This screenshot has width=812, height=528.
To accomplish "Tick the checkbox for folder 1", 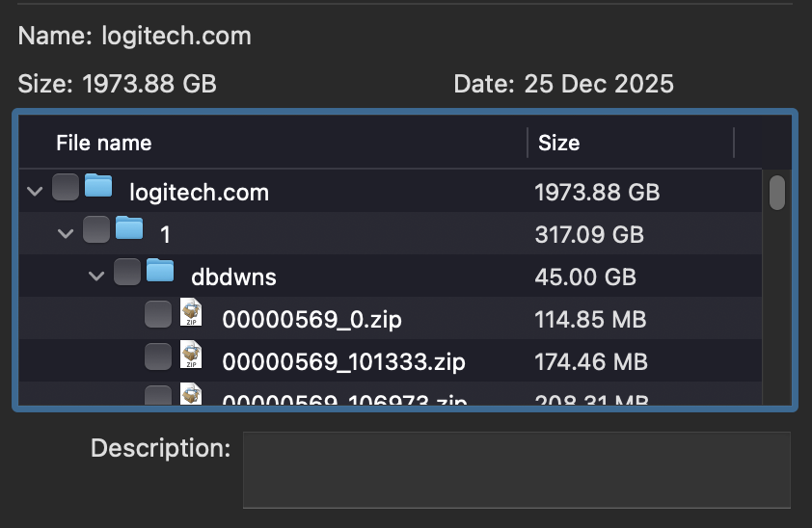I will click(96, 229).
